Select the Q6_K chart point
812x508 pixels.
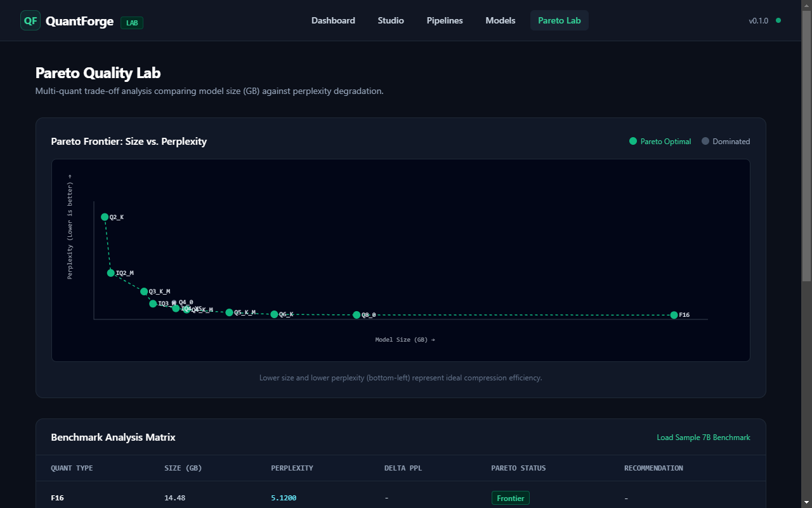pos(274,314)
